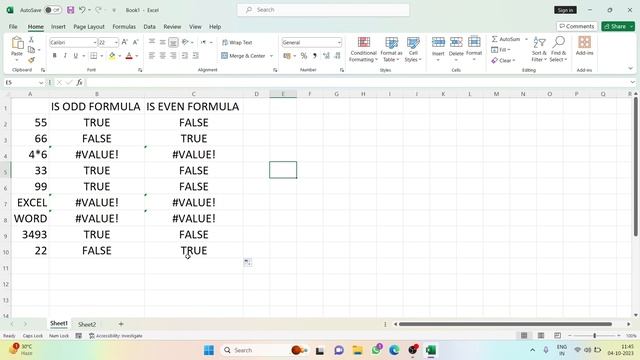Click the Delete cells icon
Image resolution: width=640 pixels, height=360 pixels.
456,42
